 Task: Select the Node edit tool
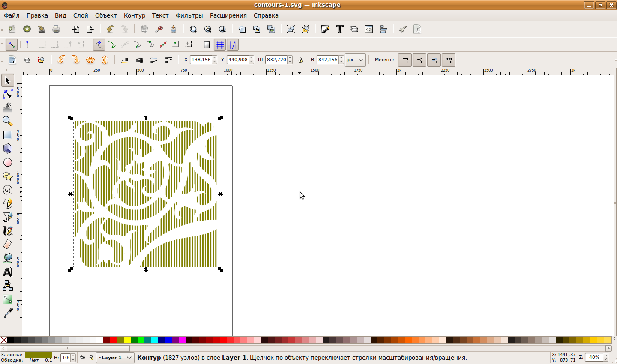tap(8, 94)
